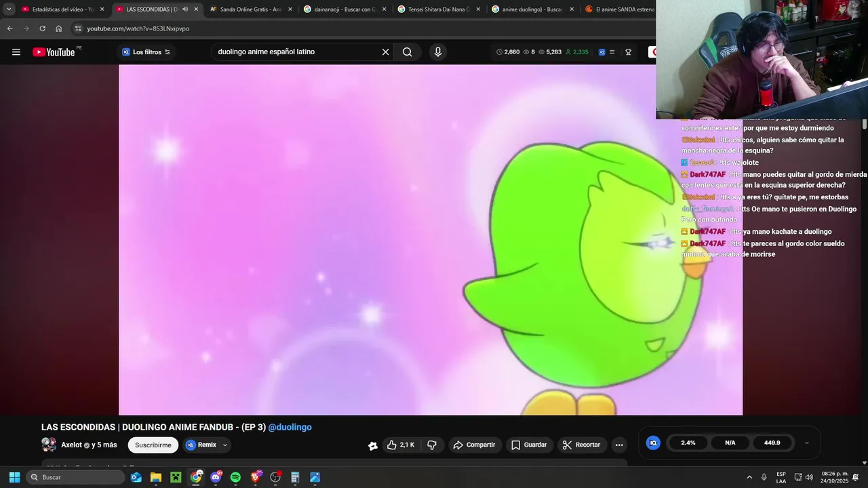868x488 pixels.
Task: Open Spotify from the taskbar
Action: pos(235,477)
